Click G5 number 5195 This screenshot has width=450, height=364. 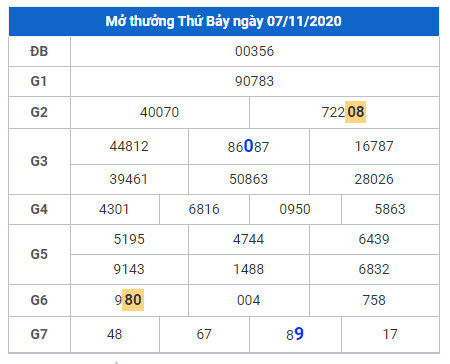point(129,239)
